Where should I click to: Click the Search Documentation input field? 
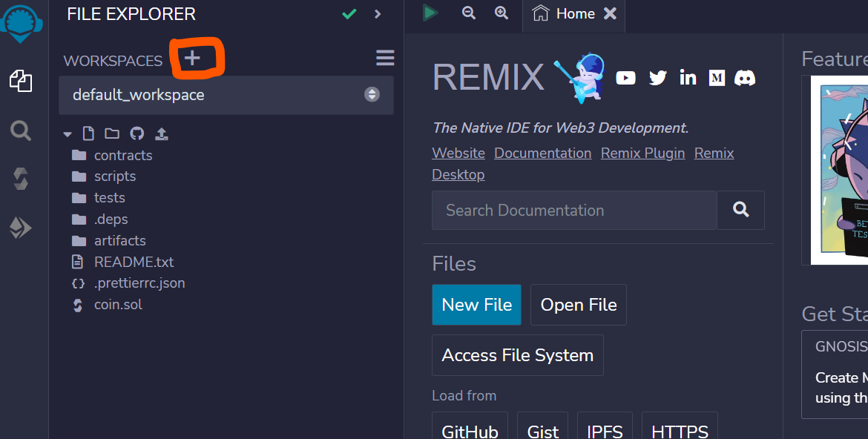573,211
